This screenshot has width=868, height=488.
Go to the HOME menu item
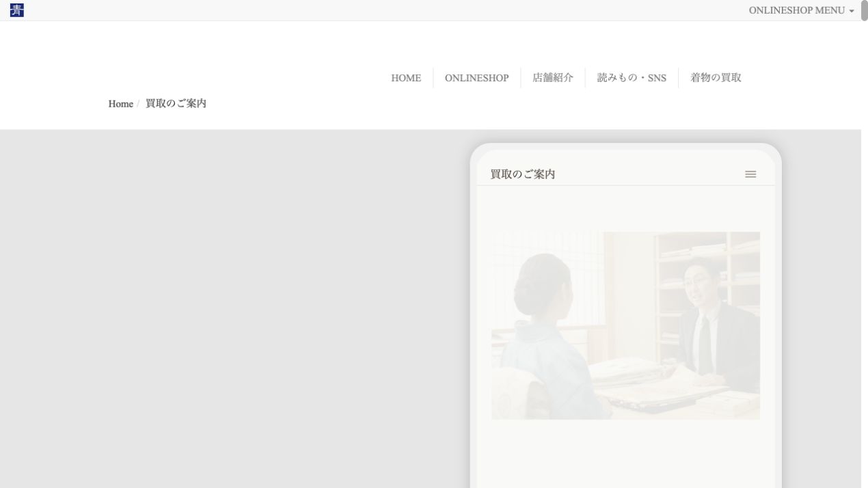406,78
